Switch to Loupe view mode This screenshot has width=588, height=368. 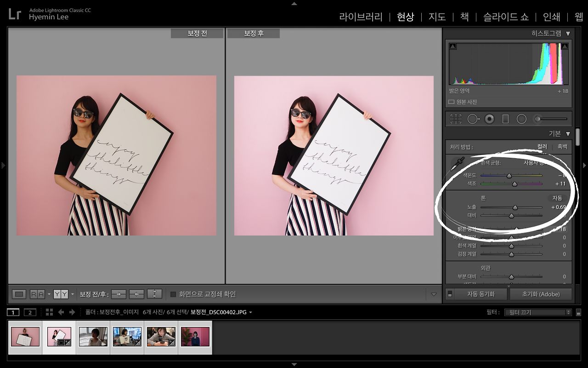coord(19,294)
